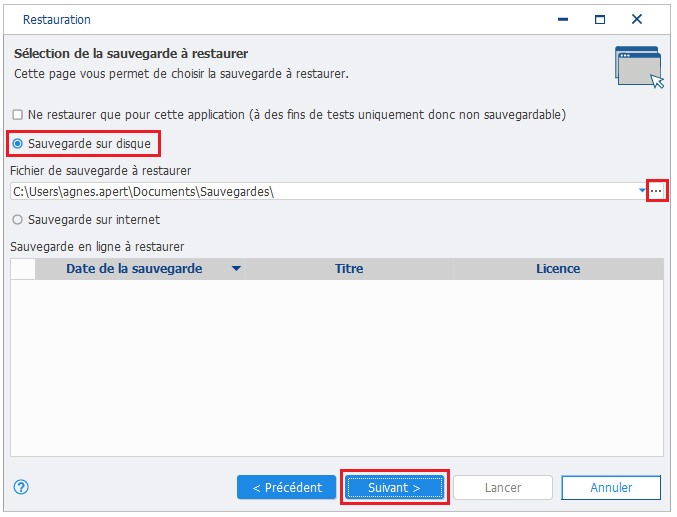The height and width of the screenshot is (517, 677).
Task: Click into the backup file path field
Action: [324, 191]
